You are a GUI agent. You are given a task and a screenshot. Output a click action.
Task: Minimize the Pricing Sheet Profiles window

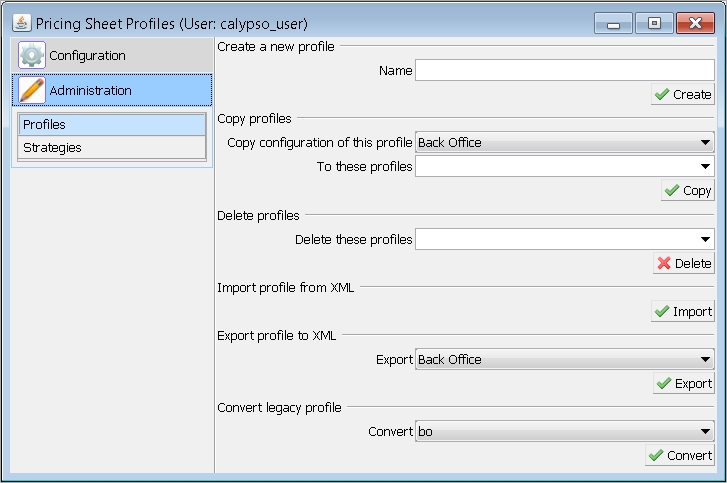tap(613, 23)
